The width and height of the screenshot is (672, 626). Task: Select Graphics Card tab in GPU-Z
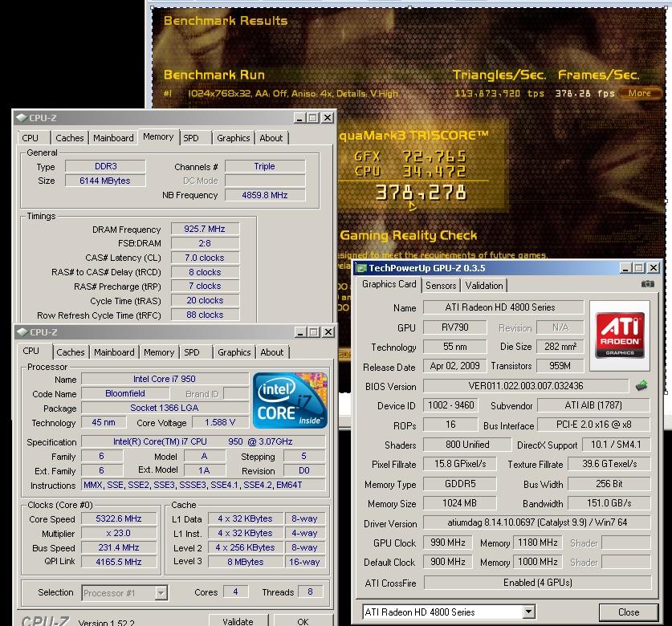[x=389, y=284]
